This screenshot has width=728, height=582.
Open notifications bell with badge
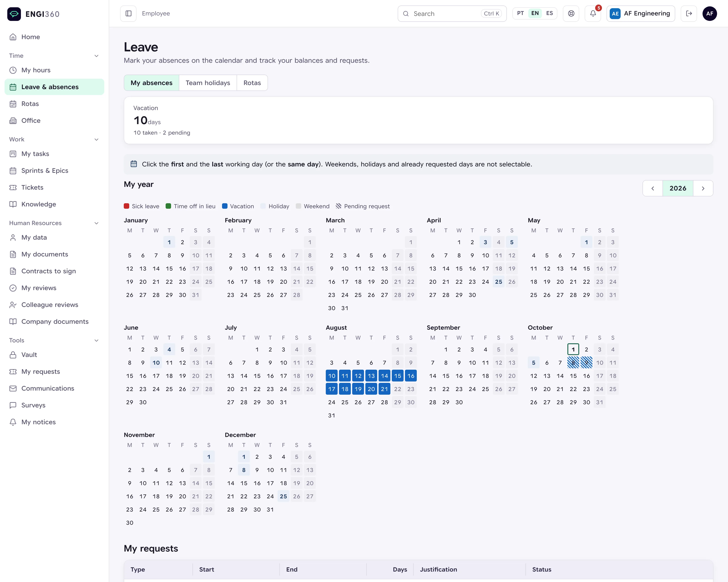point(593,13)
